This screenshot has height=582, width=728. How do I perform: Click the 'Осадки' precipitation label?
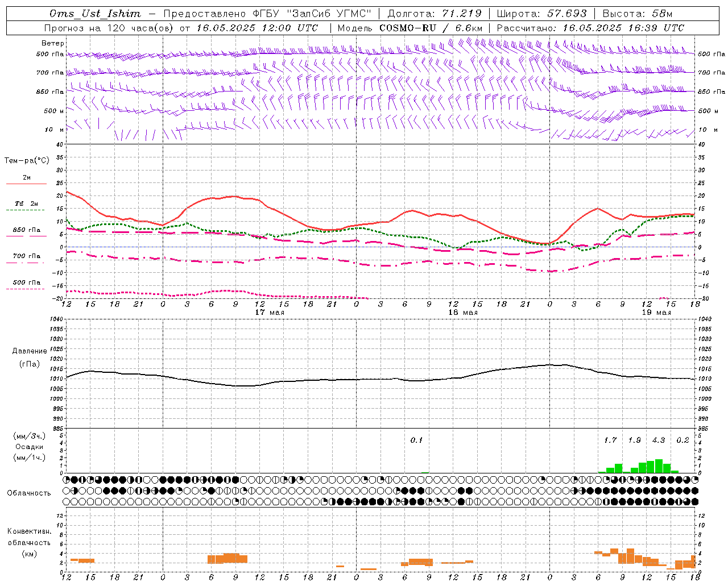30,447
